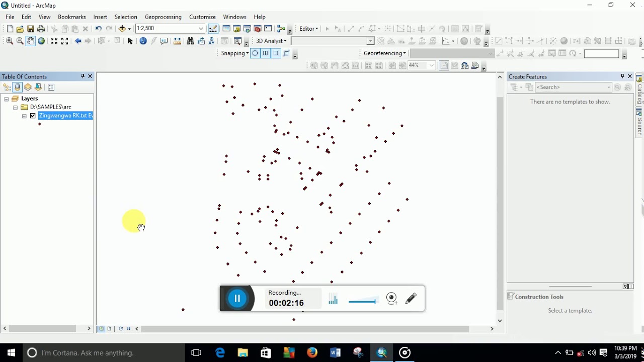This screenshot has height=362, width=644.
Task: Uncheck the Zingwangwa RK.txt Events layer
Action: pos(33,116)
